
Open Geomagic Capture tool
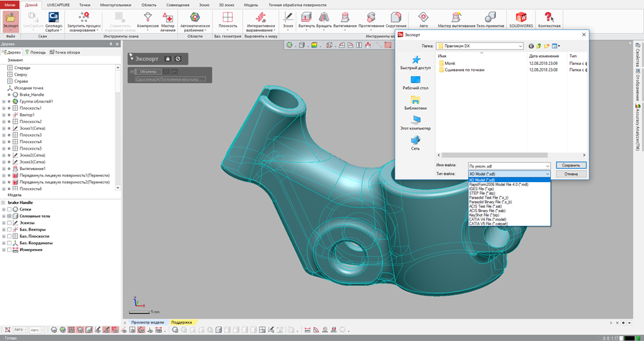54,21
